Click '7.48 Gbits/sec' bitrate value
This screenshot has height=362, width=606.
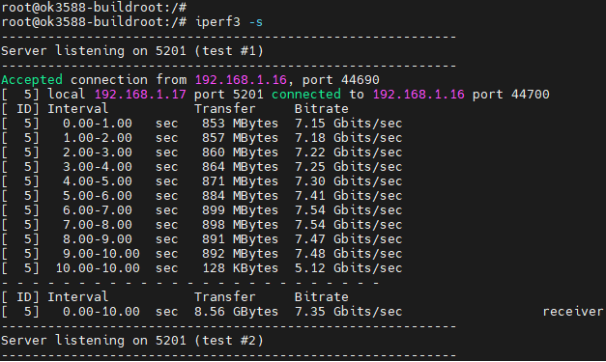pos(348,253)
